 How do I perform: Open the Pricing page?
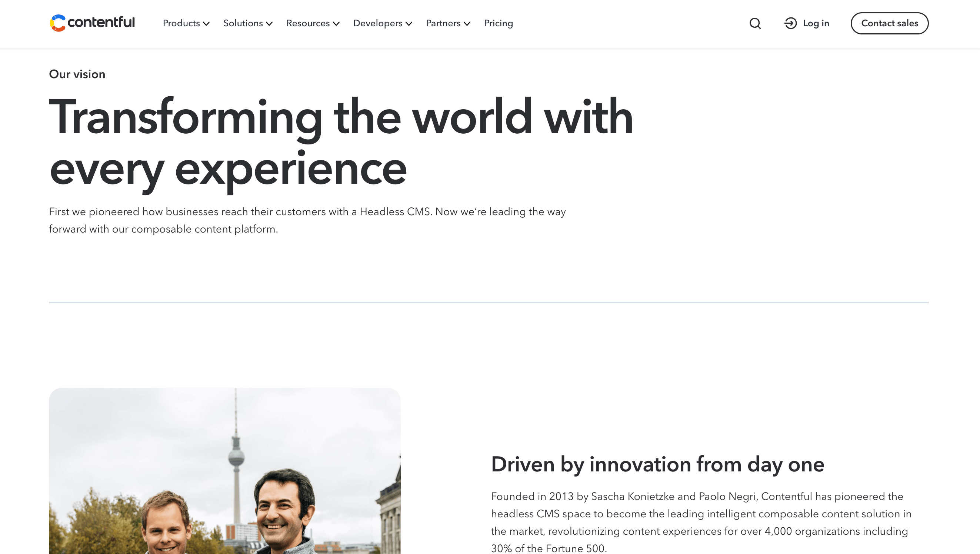coord(498,23)
